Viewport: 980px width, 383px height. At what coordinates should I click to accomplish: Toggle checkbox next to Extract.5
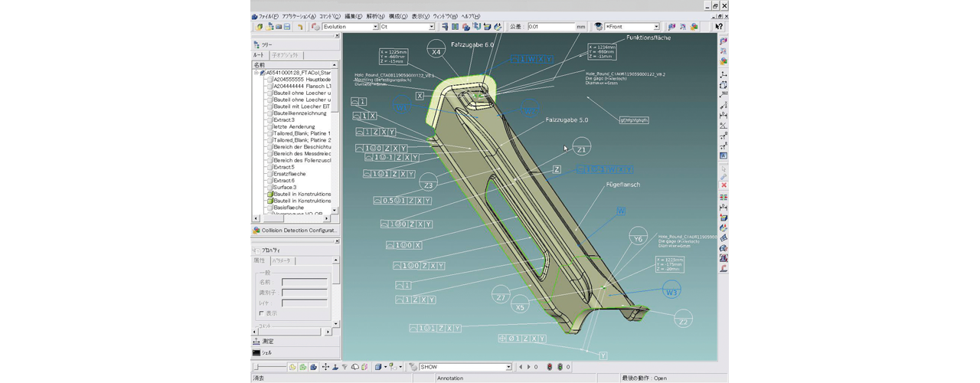click(270, 167)
